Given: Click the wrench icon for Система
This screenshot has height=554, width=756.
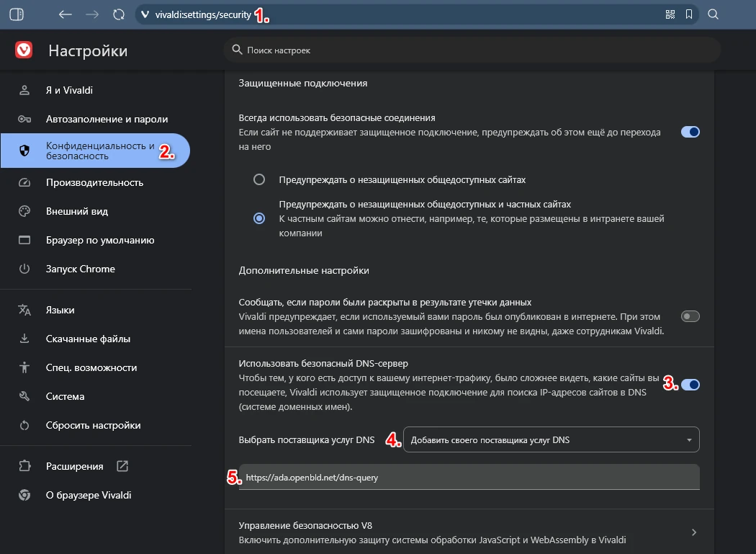Looking at the screenshot, I should point(24,396).
